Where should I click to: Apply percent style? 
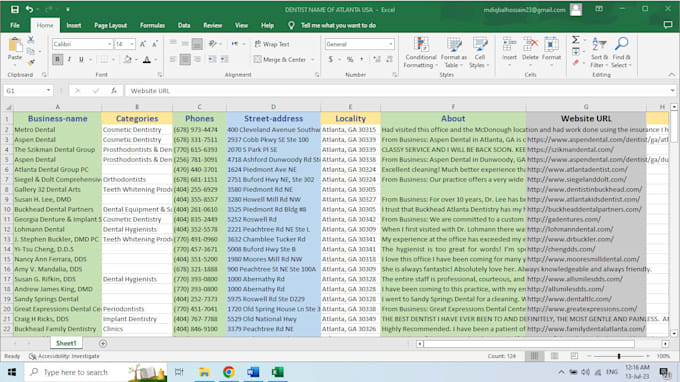pos(350,59)
